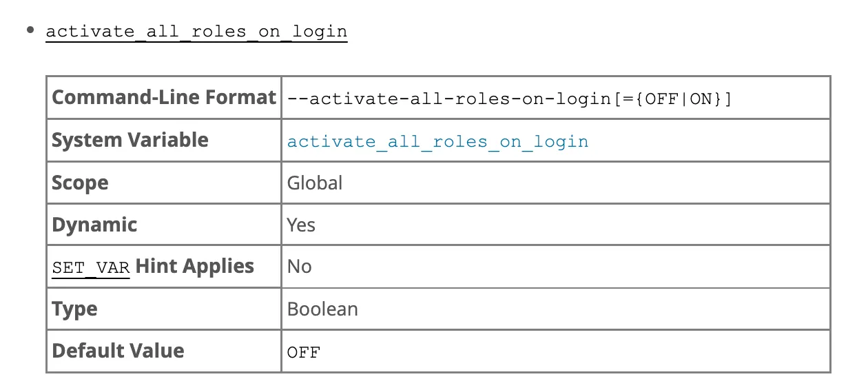Click ON inside the braces of the command-line value
Viewport: 868px width, 390px height.
click(700, 99)
